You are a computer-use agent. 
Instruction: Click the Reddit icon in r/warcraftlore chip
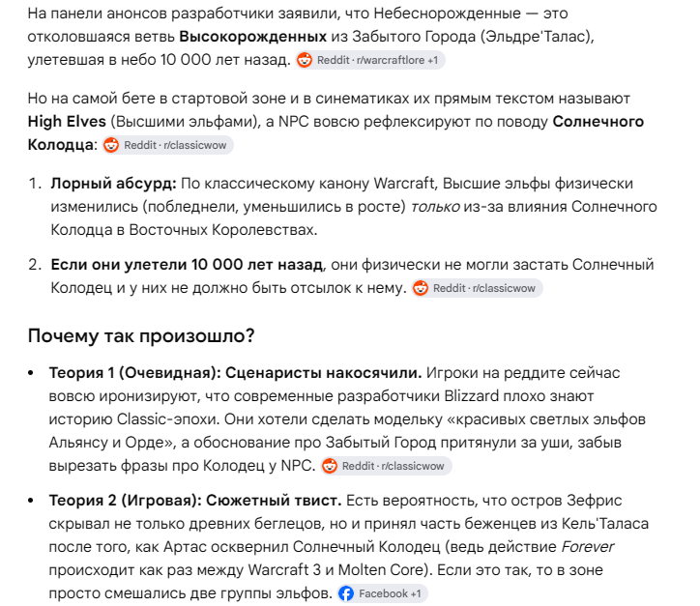[x=305, y=60]
